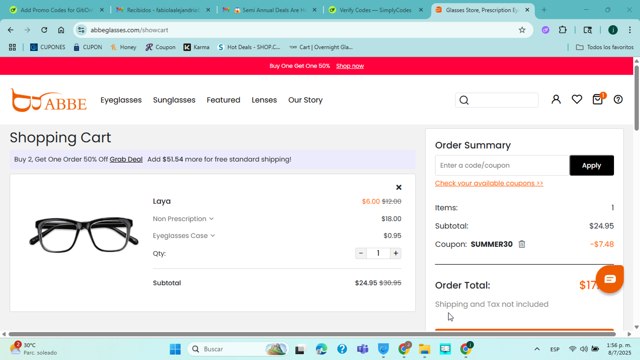Click the Laya glasses thumbnail
640x360 pixels.
pos(84,235)
